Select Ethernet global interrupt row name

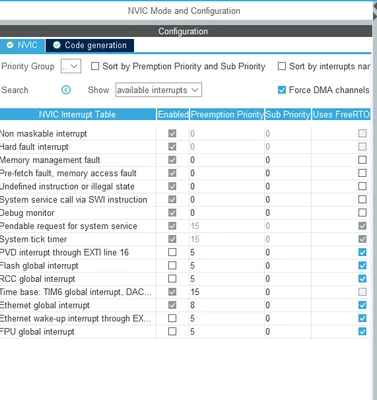(x=45, y=305)
